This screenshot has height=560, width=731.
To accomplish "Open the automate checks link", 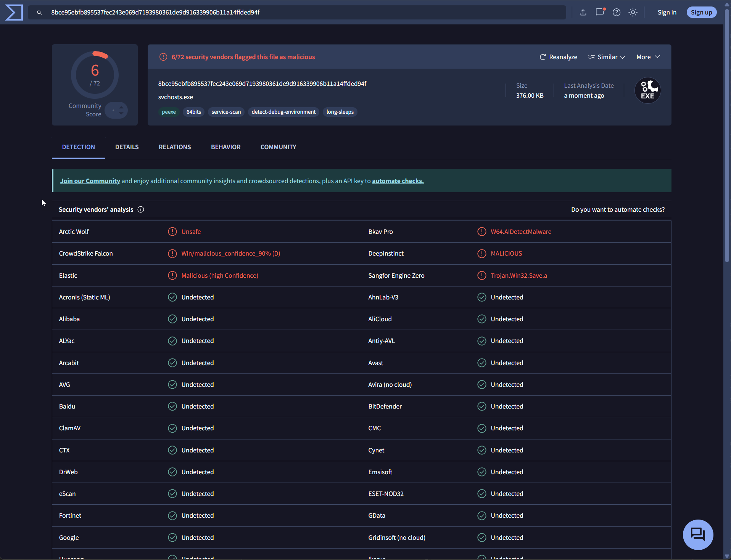I will tap(398, 181).
